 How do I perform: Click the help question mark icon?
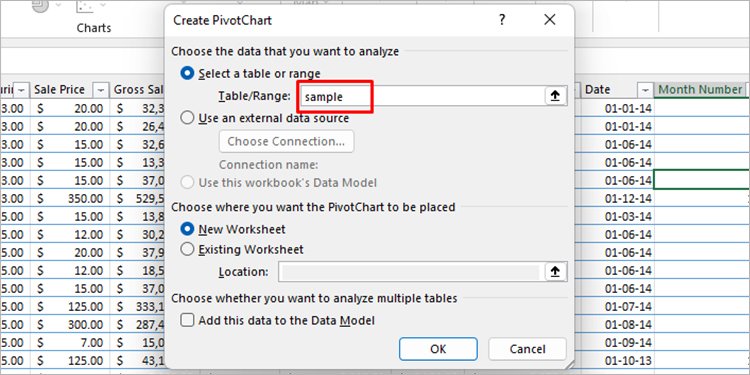click(x=502, y=20)
